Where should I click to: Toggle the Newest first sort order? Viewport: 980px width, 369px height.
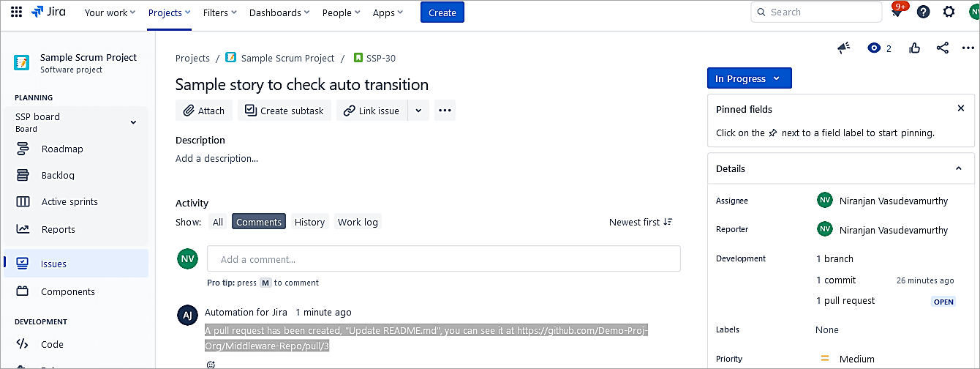click(x=641, y=222)
